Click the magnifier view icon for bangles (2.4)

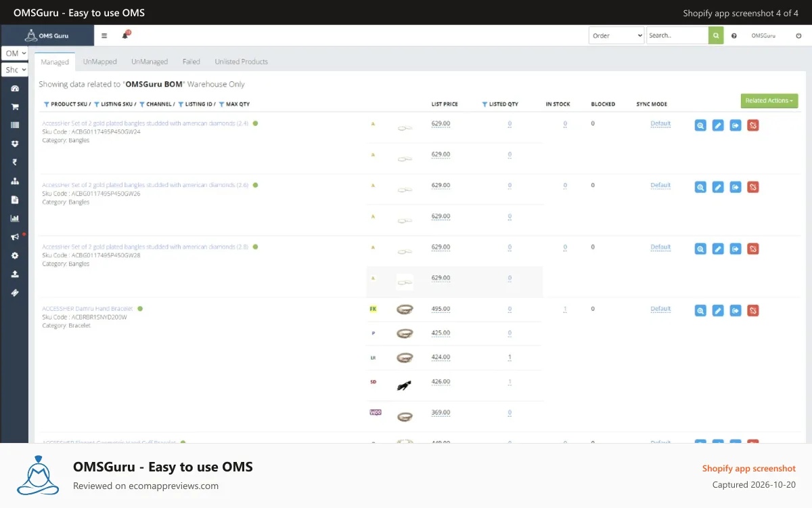click(x=700, y=125)
